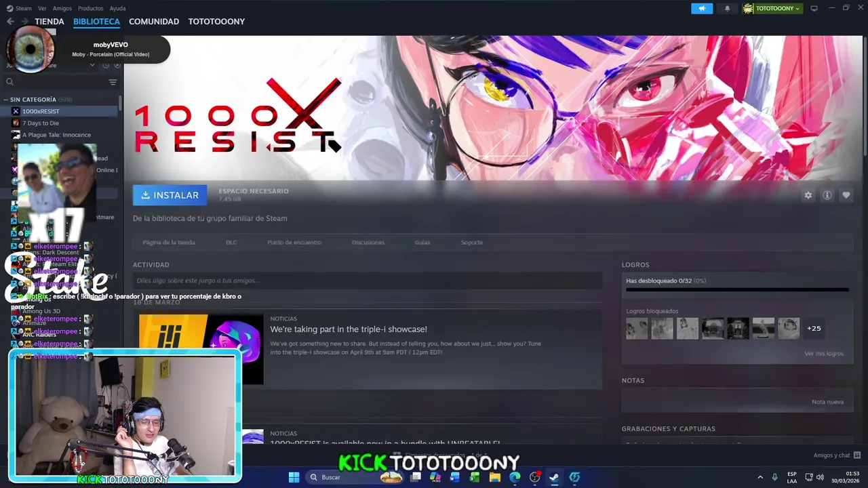Open the game settings gear icon
Screen dimensions: 868x488
pos(808,195)
